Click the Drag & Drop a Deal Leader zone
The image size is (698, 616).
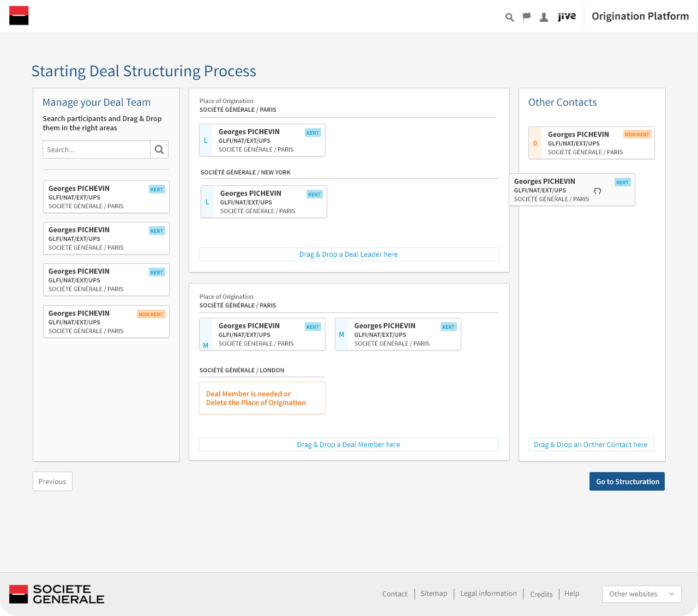(x=348, y=254)
